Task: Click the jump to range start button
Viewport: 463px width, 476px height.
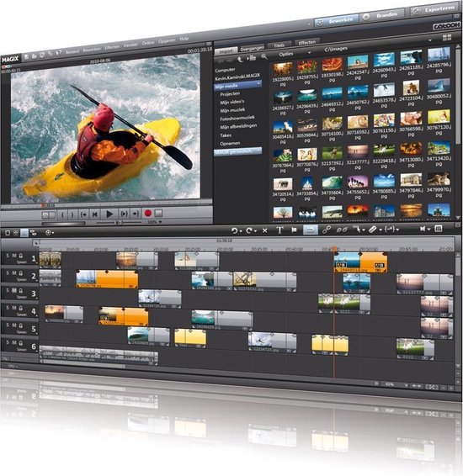Action: (83, 214)
